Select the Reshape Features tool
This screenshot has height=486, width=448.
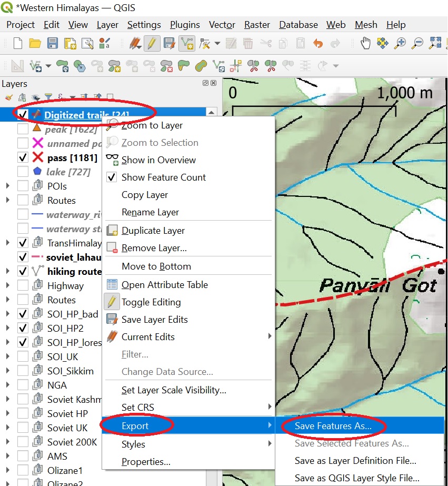point(184,66)
